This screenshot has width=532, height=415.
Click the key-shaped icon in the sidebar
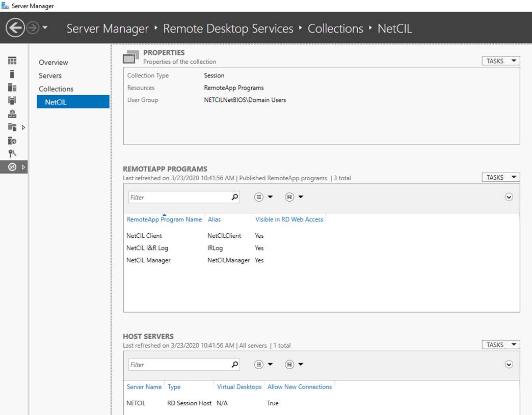click(12, 153)
